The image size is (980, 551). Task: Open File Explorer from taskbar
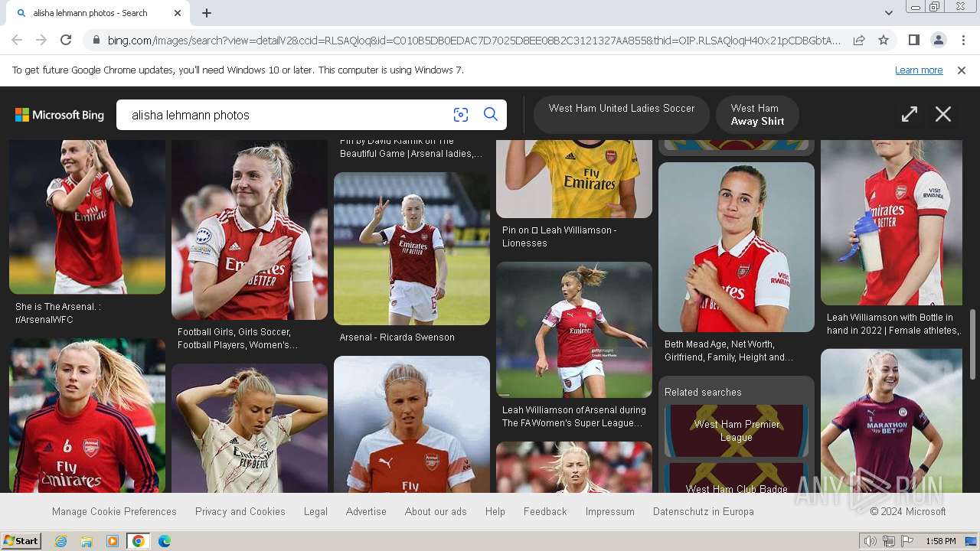(87, 541)
